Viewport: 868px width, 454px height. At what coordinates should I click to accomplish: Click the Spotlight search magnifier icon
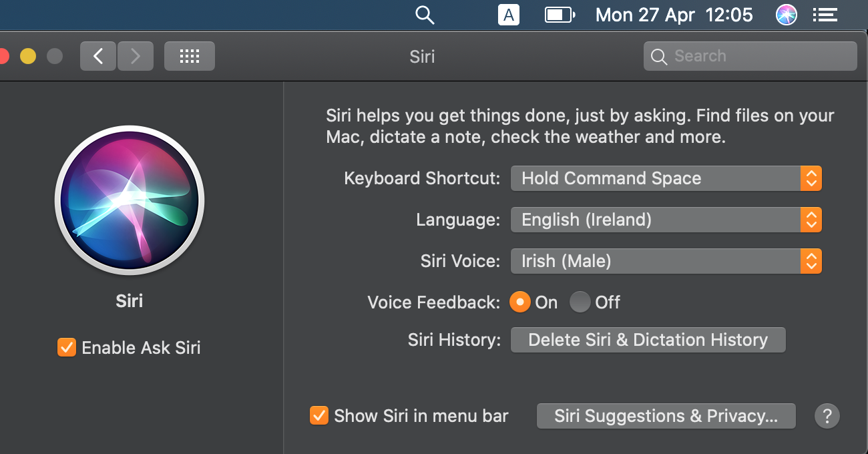click(x=425, y=15)
